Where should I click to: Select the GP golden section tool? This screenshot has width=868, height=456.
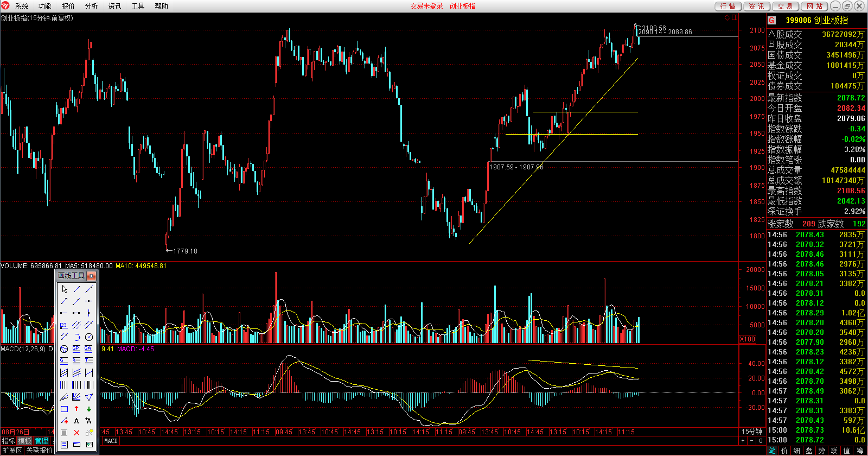76,349
